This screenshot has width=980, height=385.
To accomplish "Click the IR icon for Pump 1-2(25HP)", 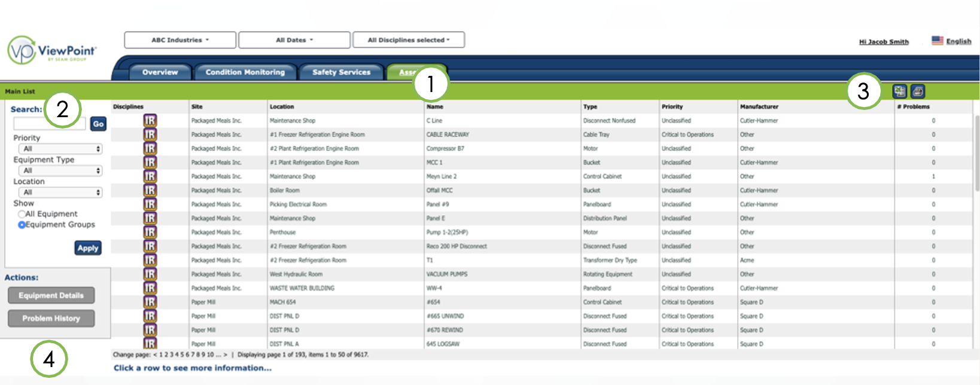I will [150, 232].
